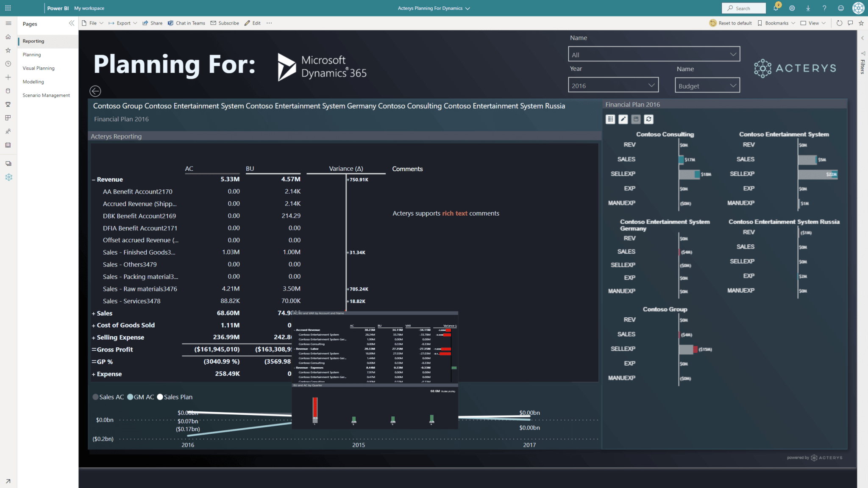
Task: Open Goals with the trophy sidebar icon
Action: tap(8, 104)
